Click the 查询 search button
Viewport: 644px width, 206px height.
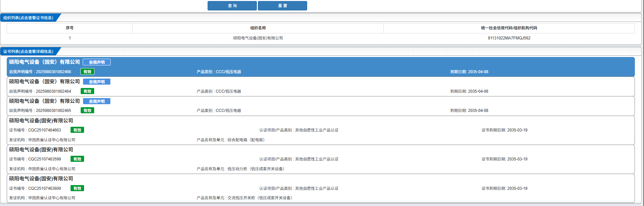[232, 6]
